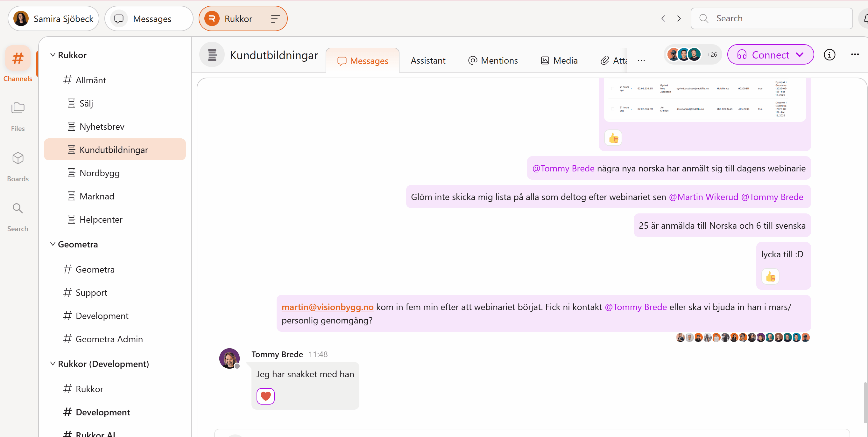Collapse the Rukkor channel group
The height and width of the screenshot is (437, 868).
pos(53,55)
